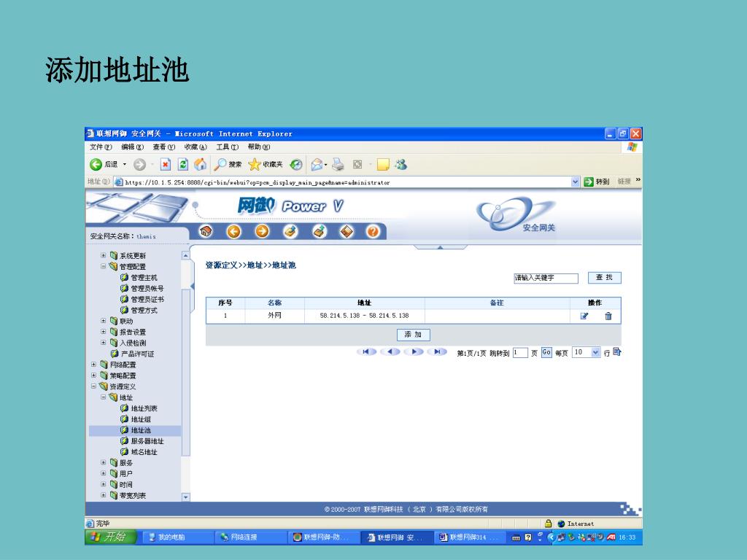Click the orange home icon in gateway toolbar

pyautogui.click(x=206, y=231)
